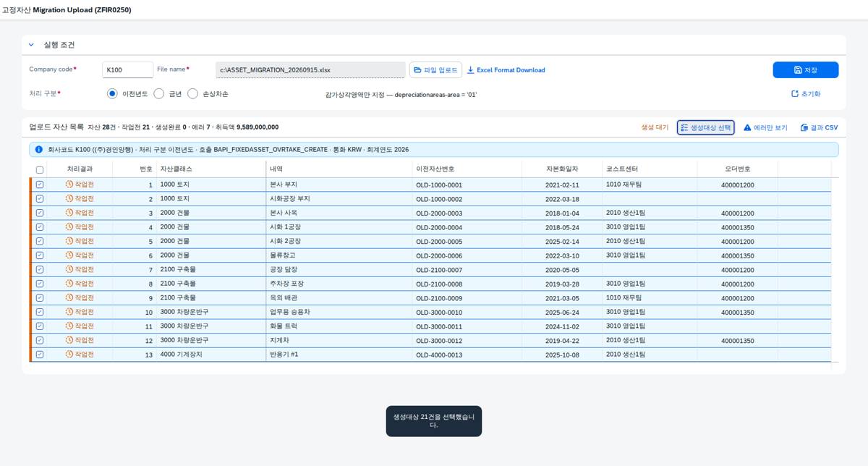Click the pending status icon in row 3

(x=69, y=213)
